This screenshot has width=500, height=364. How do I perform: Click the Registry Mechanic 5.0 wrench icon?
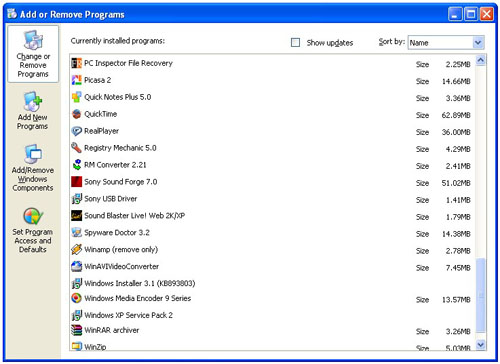(76, 148)
